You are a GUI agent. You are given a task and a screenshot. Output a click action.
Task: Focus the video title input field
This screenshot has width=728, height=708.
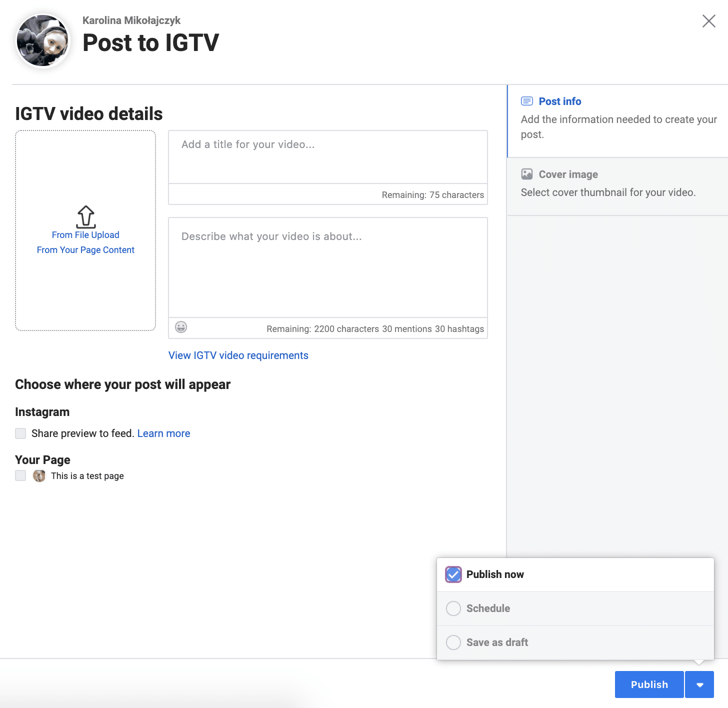coord(328,157)
